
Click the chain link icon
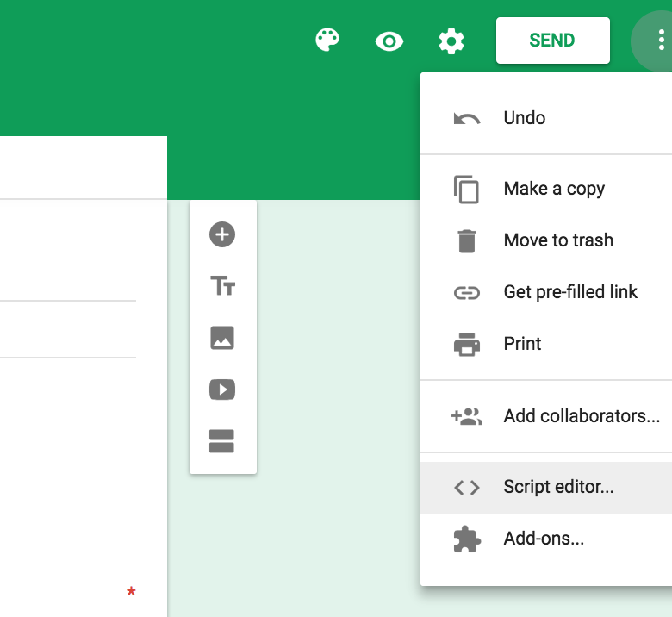467,293
